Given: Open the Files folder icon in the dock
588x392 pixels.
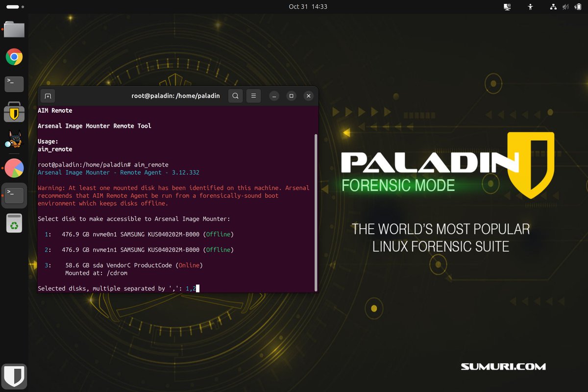Looking at the screenshot, I should pos(14,29).
